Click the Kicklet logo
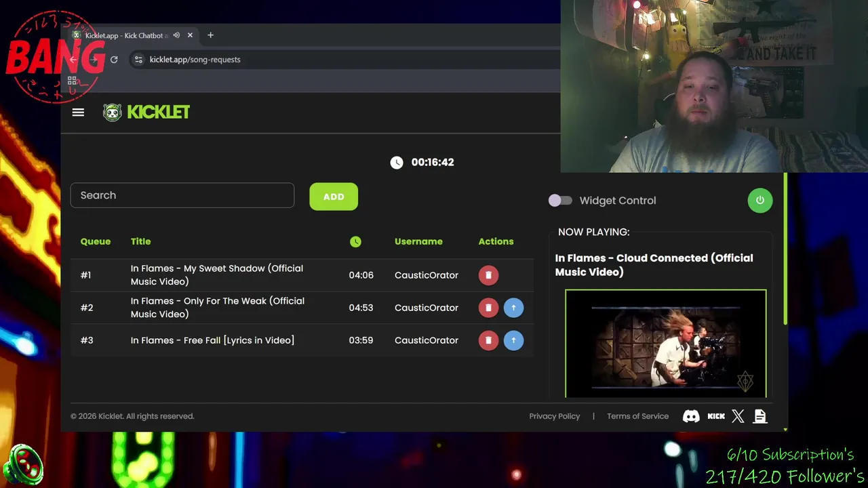Image resolution: width=868 pixels, height=488 pixels. coord(146,113)
